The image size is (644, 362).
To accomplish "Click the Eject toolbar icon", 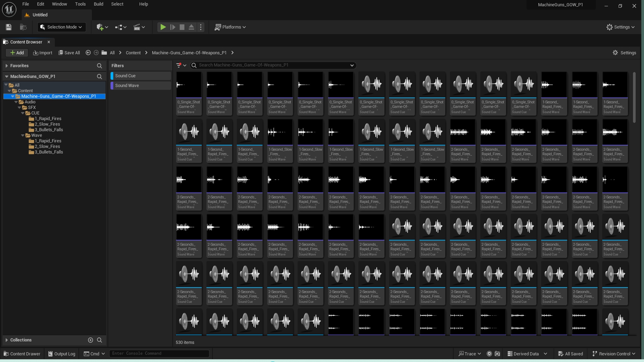I will click(191, 27).
